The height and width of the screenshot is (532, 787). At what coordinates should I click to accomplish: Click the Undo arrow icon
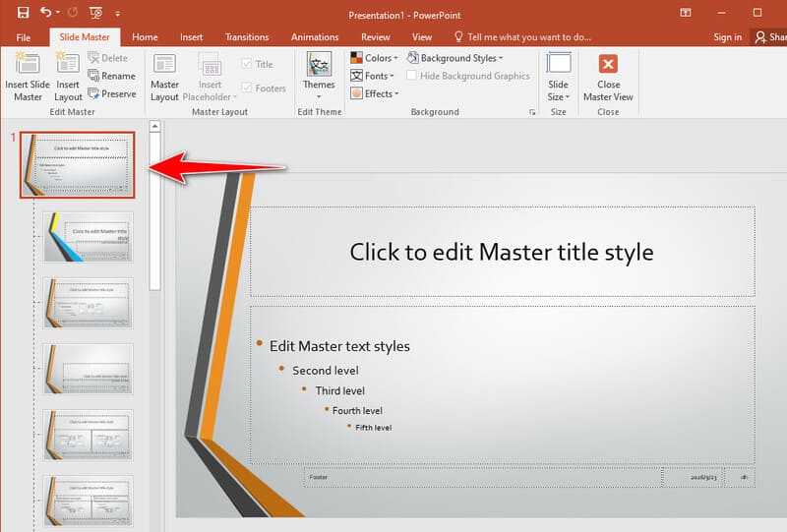click(45, 12)
